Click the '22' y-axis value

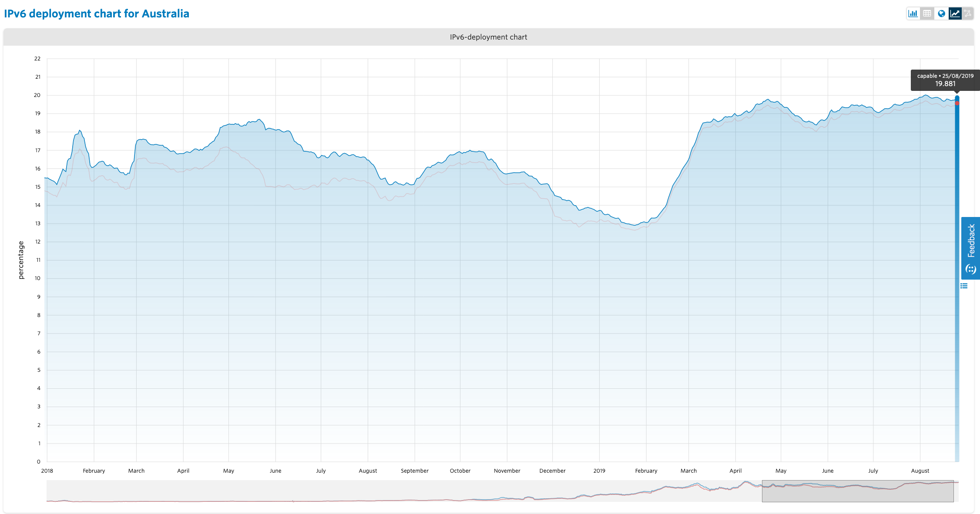[x=37, y=59]
